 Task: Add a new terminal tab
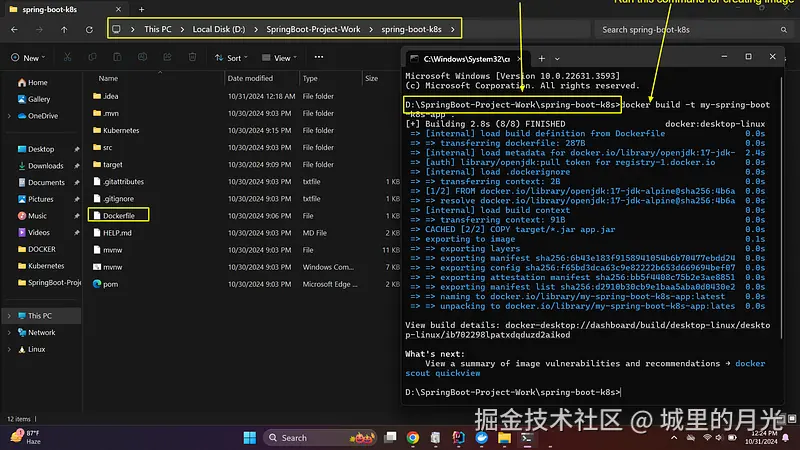point(542,59)
